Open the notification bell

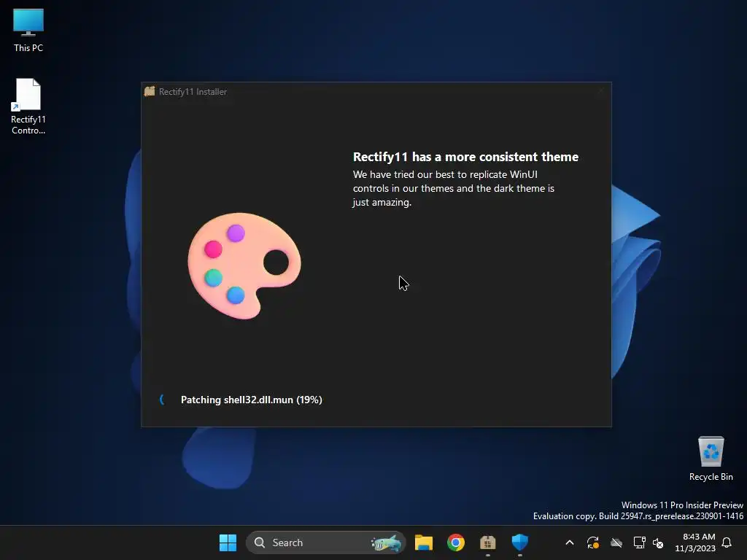point(727,542)
